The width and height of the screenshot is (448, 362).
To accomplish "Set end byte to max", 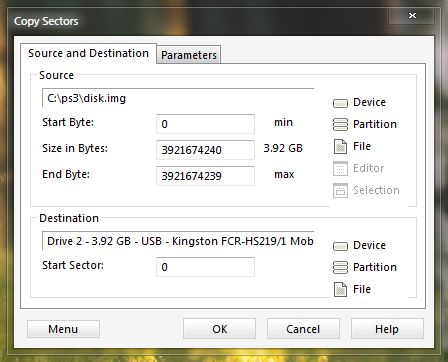I will tap(284, 174).
